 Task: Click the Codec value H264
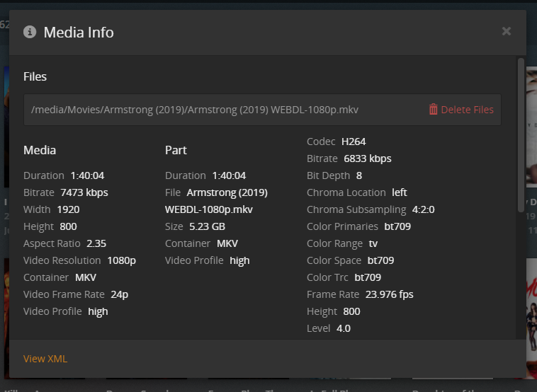pos(354,142)
